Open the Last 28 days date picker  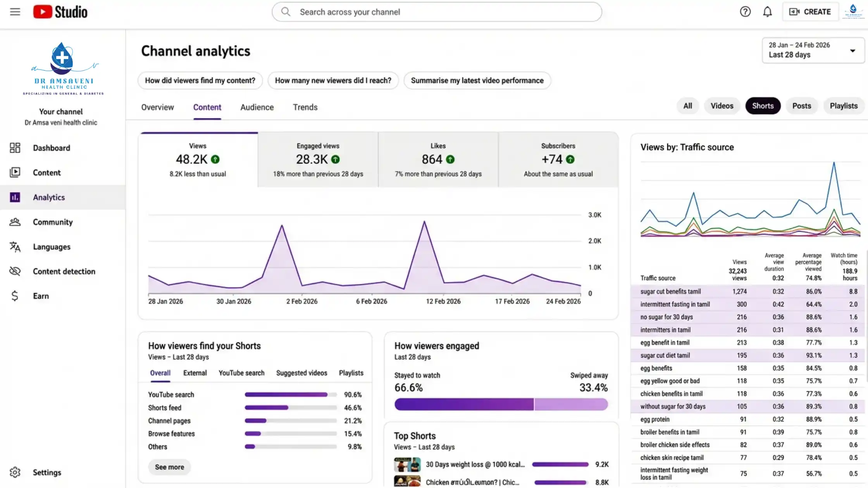813,50
